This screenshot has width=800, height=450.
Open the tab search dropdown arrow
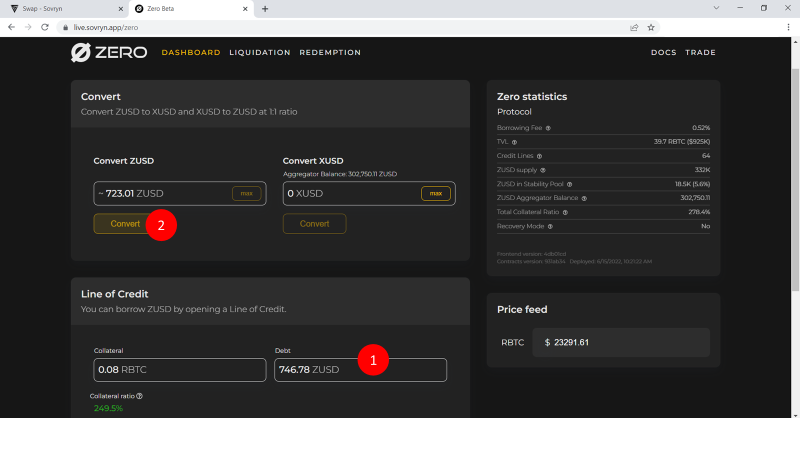[716, 8]
